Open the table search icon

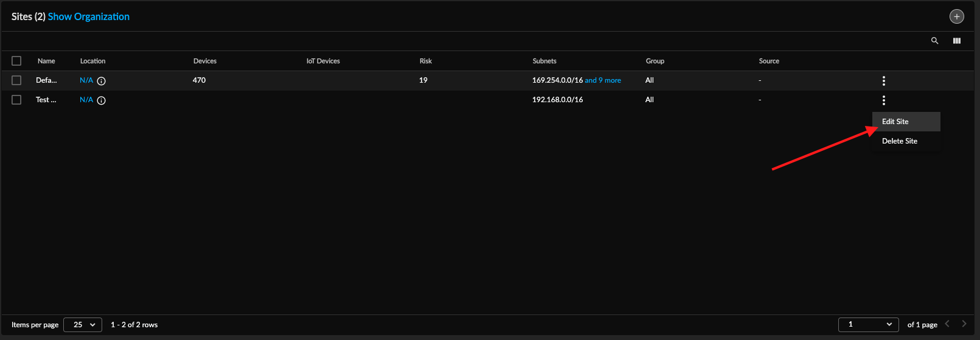pos(934,41)
